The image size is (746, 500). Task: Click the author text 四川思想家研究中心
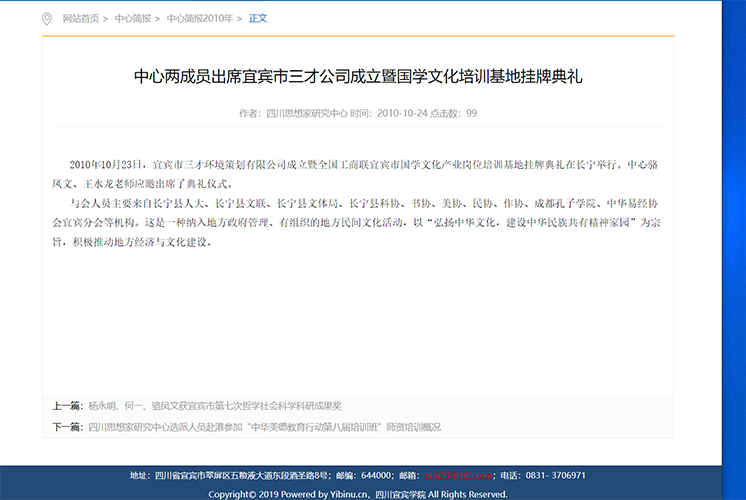(x=307, y=113)
